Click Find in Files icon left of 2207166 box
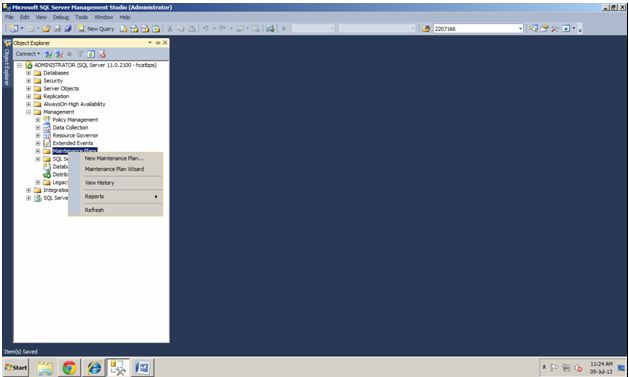Viewport: 629px width, 377px height. 426,28
